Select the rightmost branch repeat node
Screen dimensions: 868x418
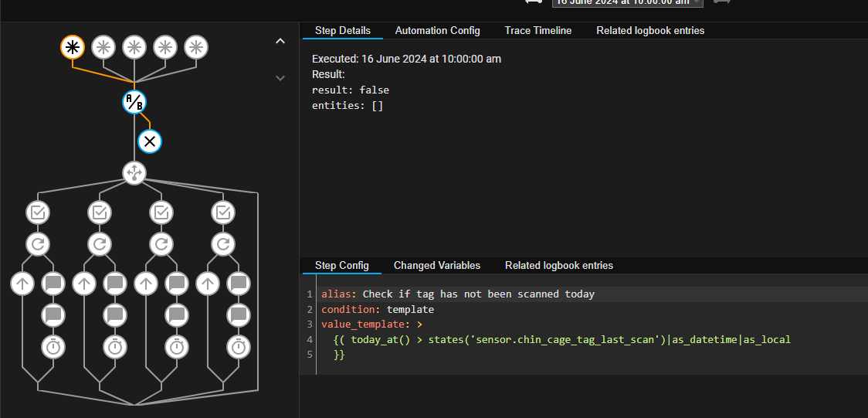tap(223, 245)
